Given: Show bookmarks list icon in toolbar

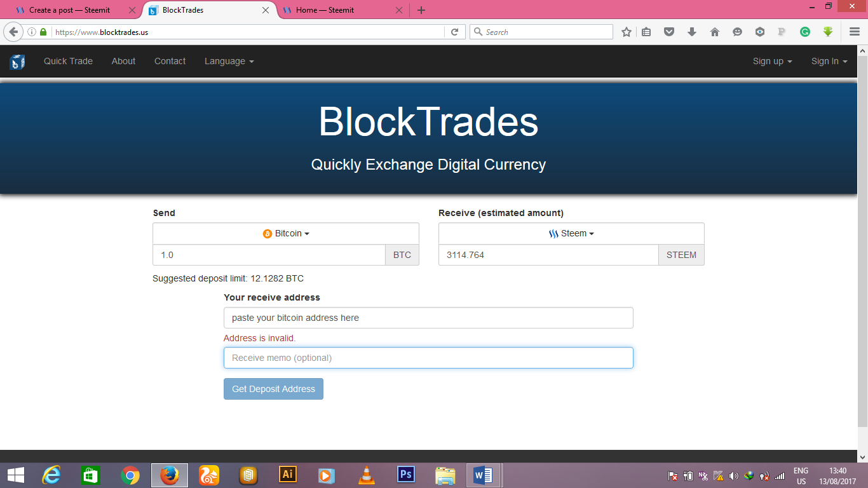Looking at the screenshot, I should coord(646,32).
